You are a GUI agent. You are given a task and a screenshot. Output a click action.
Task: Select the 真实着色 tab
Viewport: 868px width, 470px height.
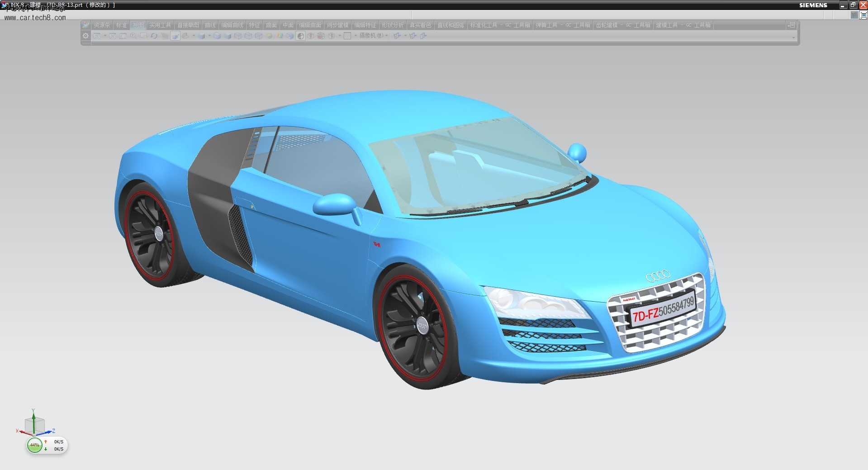point(420,25)
